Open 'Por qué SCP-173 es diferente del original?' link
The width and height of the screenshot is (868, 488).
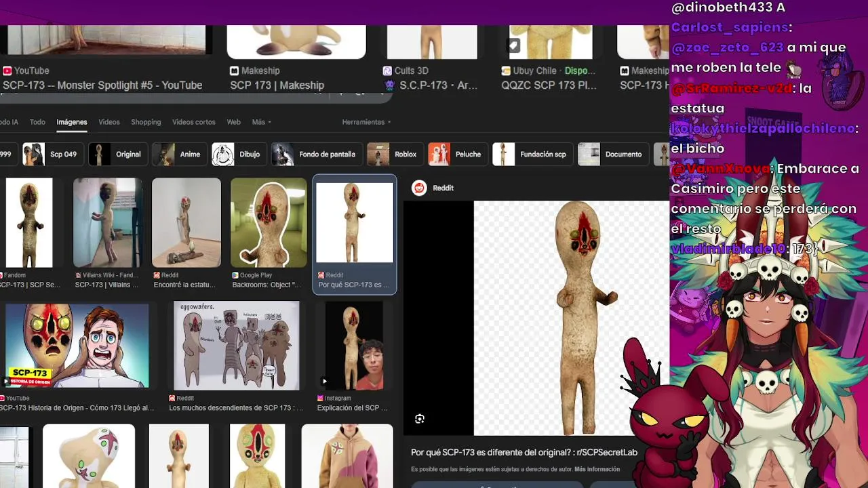click(524, 452)
